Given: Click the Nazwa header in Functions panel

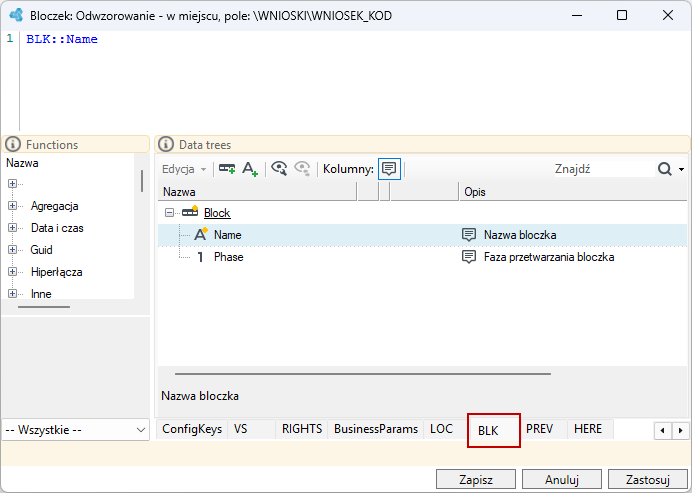Looking at the screenshot, I should tap(22, 163).
